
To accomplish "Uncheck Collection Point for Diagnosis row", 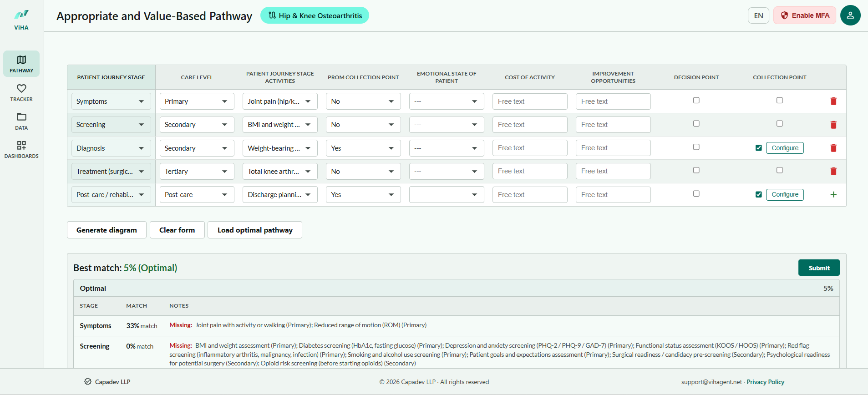I will (758, 148).
